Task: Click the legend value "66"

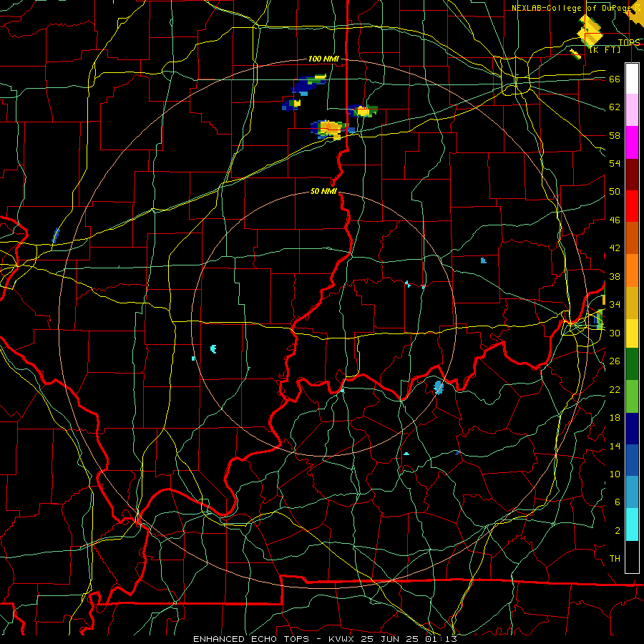Action: [x=615, y=79]
